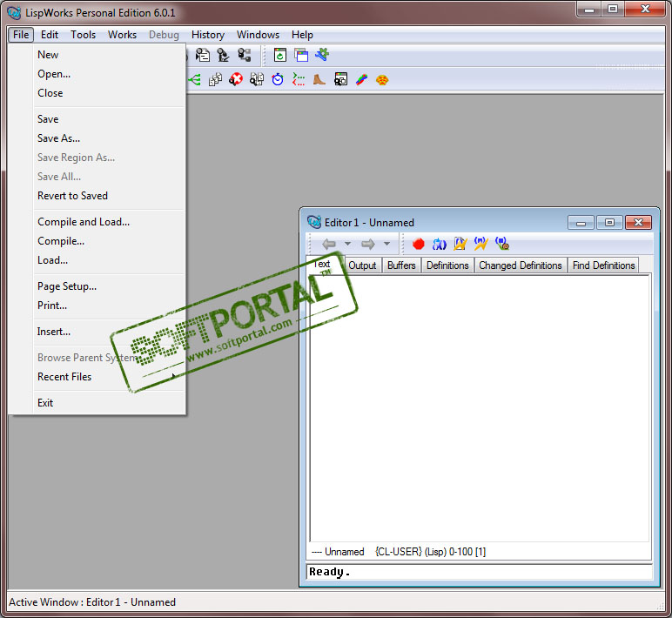This screenshot has height=618, width=672.
Task: Open the Help menu
Action: point(302,35)
